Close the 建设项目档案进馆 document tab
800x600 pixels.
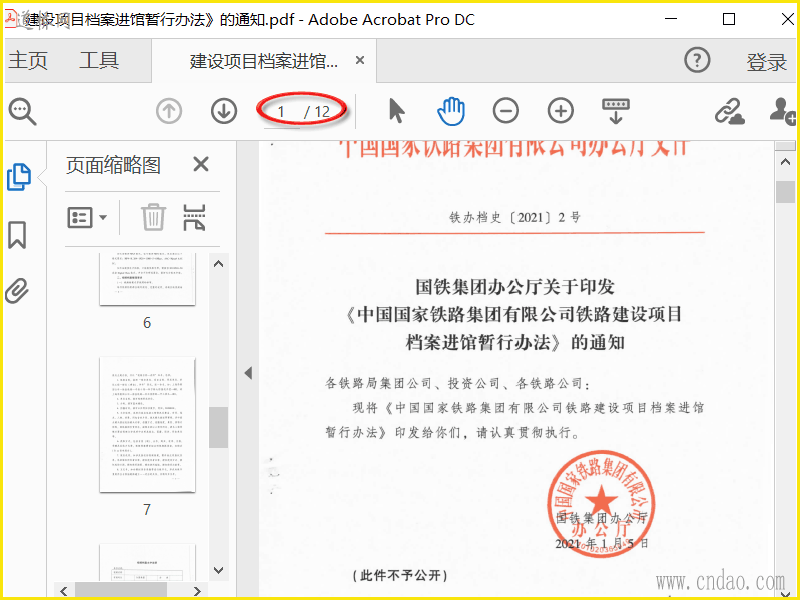[x=360, y=60]
